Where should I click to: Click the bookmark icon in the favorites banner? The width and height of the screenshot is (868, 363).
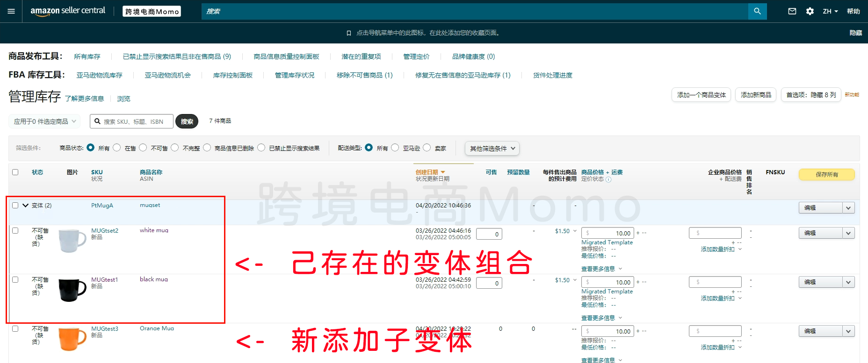pyautogui.click(x=349, y=33)
